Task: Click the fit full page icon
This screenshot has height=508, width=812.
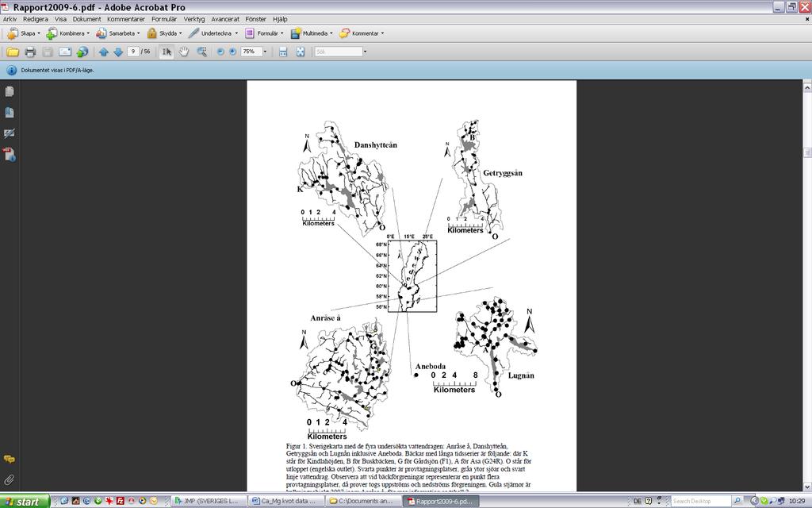Action: (x=301, y=52)
